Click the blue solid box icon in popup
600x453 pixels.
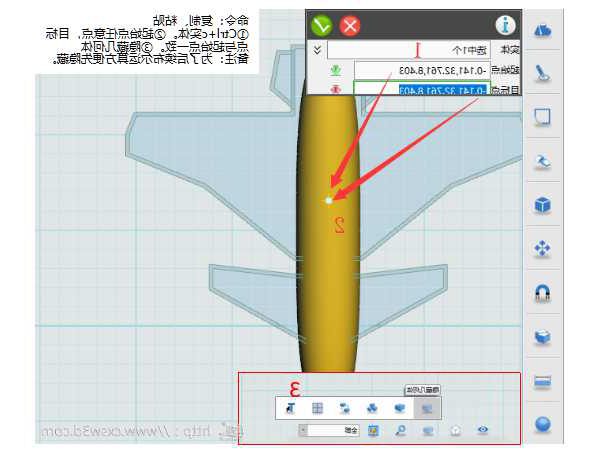point(399,409)
